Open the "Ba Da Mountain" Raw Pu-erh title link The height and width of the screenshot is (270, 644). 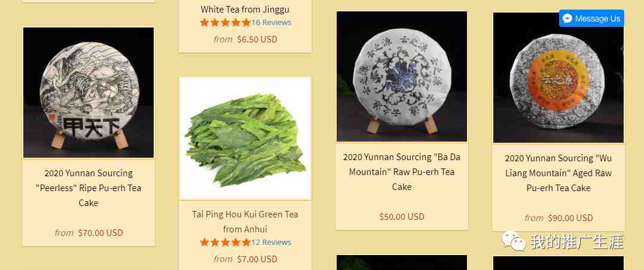click(x=402, y=172)
